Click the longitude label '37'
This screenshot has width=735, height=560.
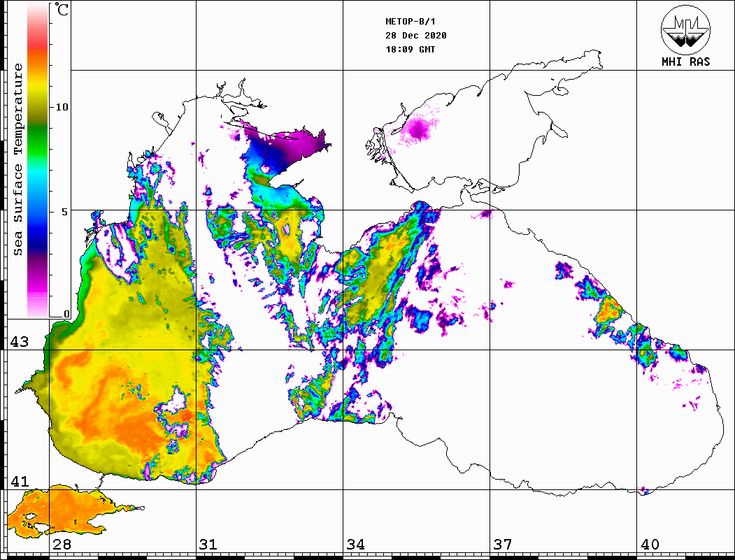pos(503,544)
